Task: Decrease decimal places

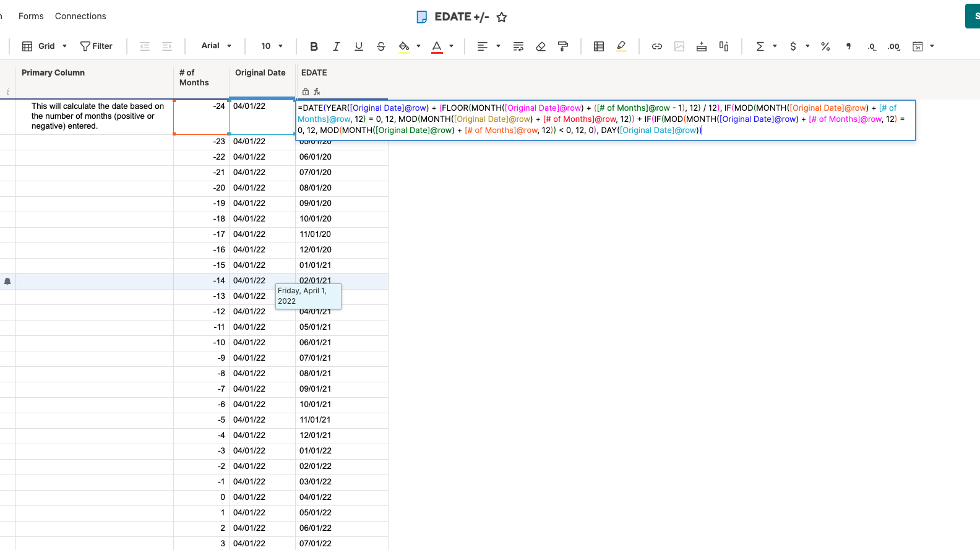Action: point(871,46)
